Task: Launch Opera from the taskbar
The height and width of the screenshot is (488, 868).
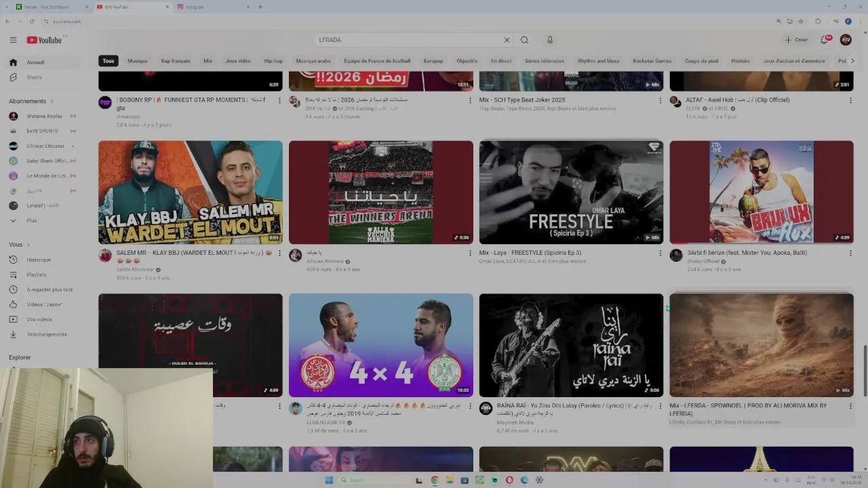Action: tap(509, 480)
